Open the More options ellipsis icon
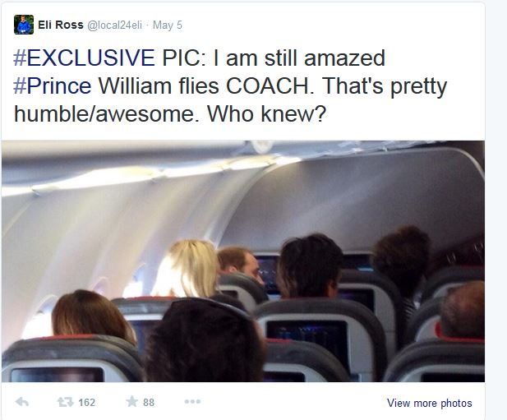Image resolution: width=507 pixels, height=420 pixels. pyautogui.click(x=193, y=403)
